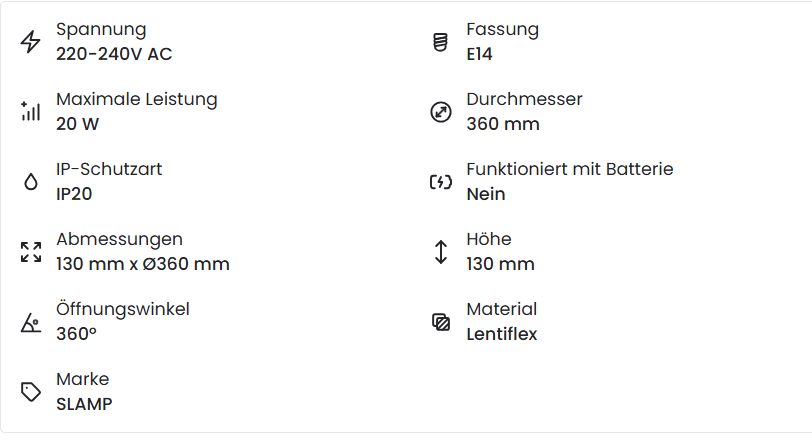Viewport: 812px width, 443px height.
Task: Click the battery icon beside Funktioniert mit Batterie
Action: (x=441, y=182)
